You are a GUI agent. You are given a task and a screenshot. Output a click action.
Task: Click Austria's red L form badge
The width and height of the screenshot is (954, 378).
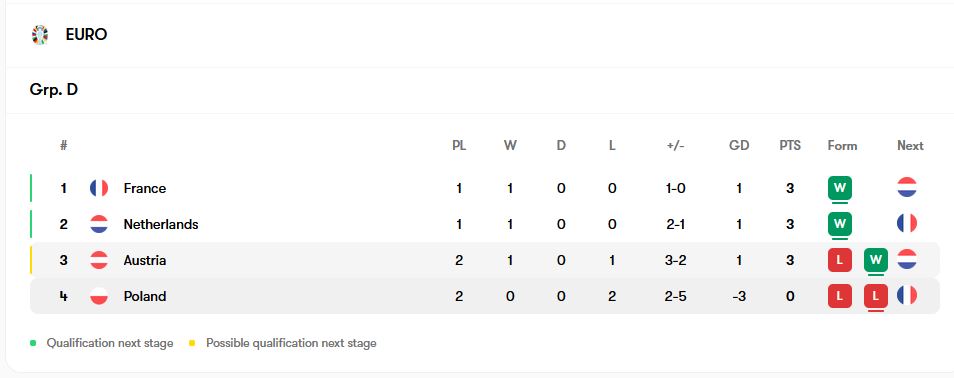tap(840, 260)
